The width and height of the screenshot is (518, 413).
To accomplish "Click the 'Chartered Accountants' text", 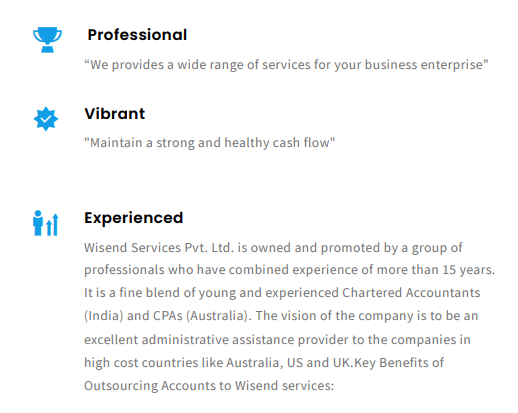I will (x=411, y=293).
